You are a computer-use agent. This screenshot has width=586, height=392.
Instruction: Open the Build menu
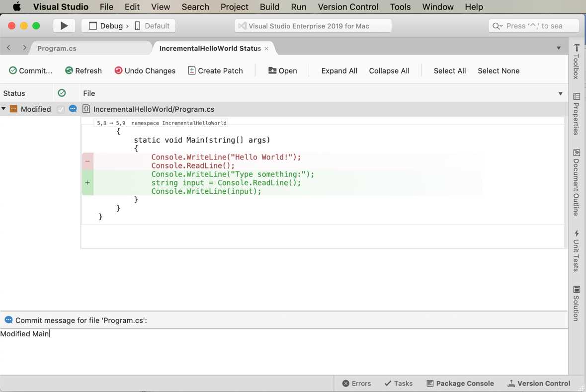[x=269, y=7]
